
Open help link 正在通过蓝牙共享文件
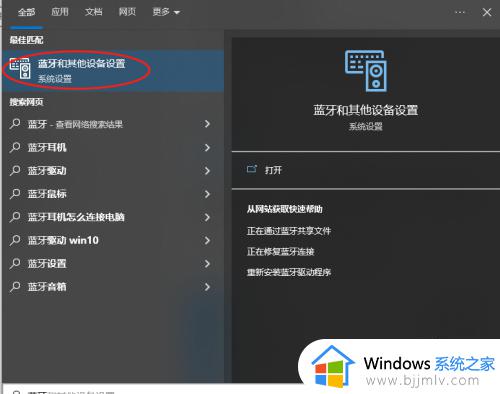point(289,231)
